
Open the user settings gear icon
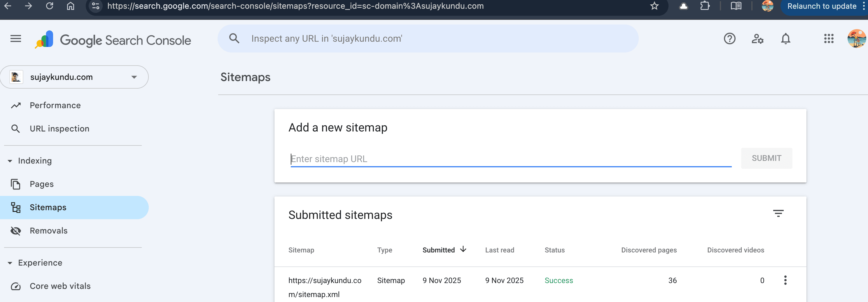point(757,39)
